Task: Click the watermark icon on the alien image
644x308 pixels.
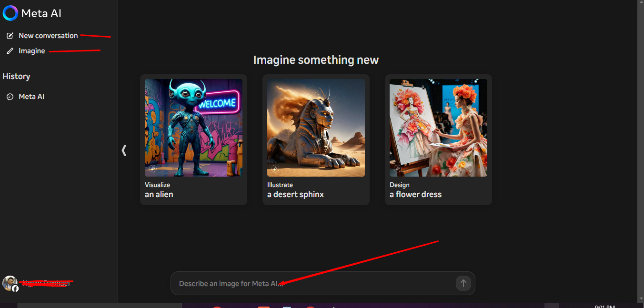Action: point(152,169)
